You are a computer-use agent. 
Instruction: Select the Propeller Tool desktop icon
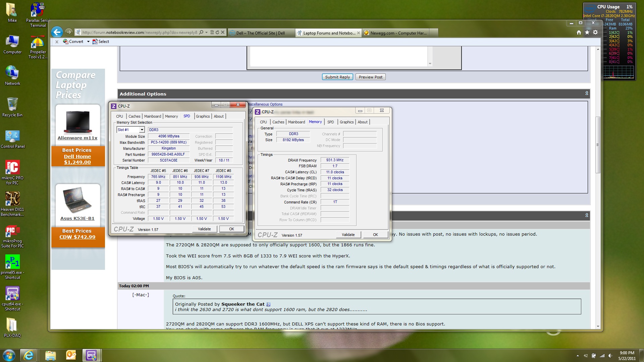click(38, 47)
